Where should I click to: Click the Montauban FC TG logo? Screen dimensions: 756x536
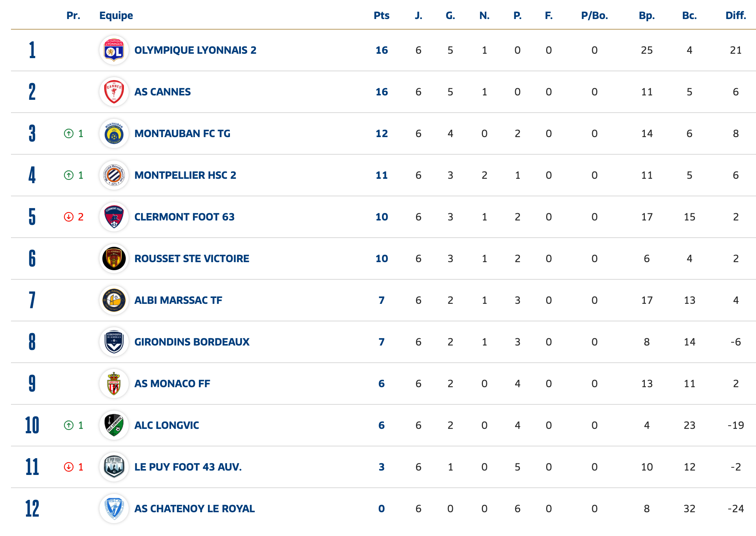(114, 134)
